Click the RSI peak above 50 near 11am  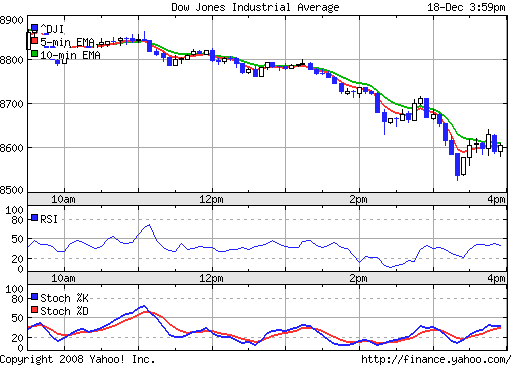point(149,225)
